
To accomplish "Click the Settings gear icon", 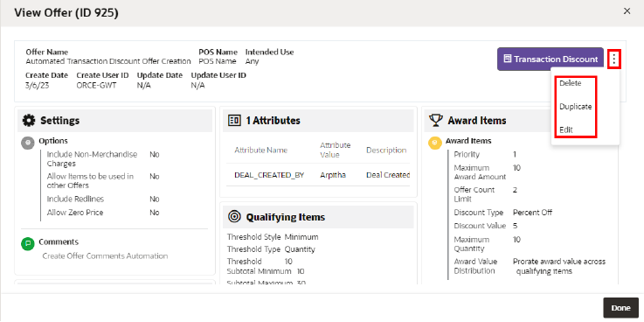I will (29, 121).
